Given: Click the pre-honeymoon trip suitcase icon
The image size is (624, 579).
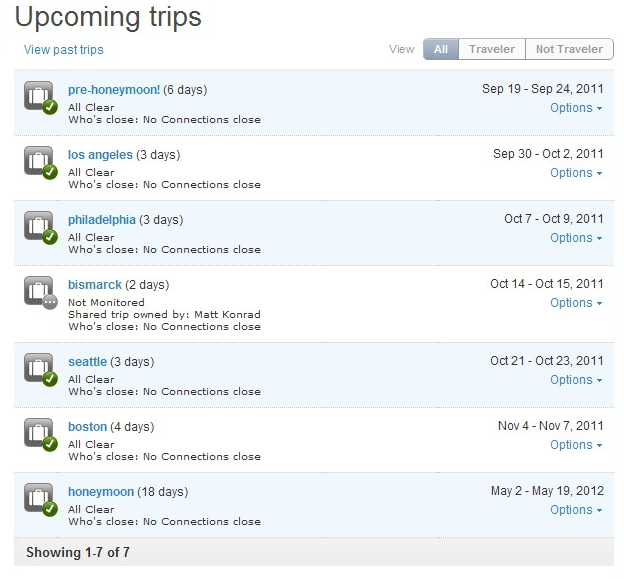Looking at the screenshot, I should [39, 96].
